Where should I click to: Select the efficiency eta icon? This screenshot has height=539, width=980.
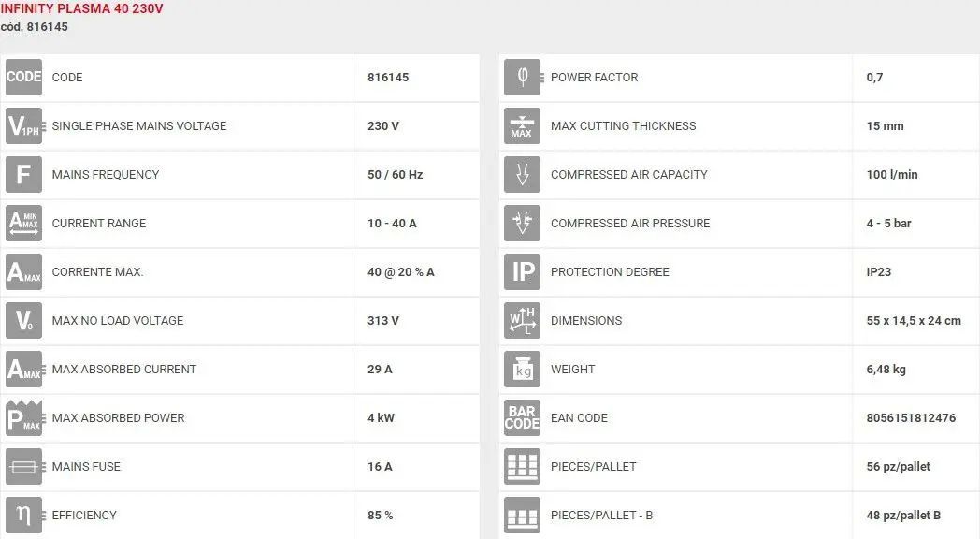click(23, 516)
